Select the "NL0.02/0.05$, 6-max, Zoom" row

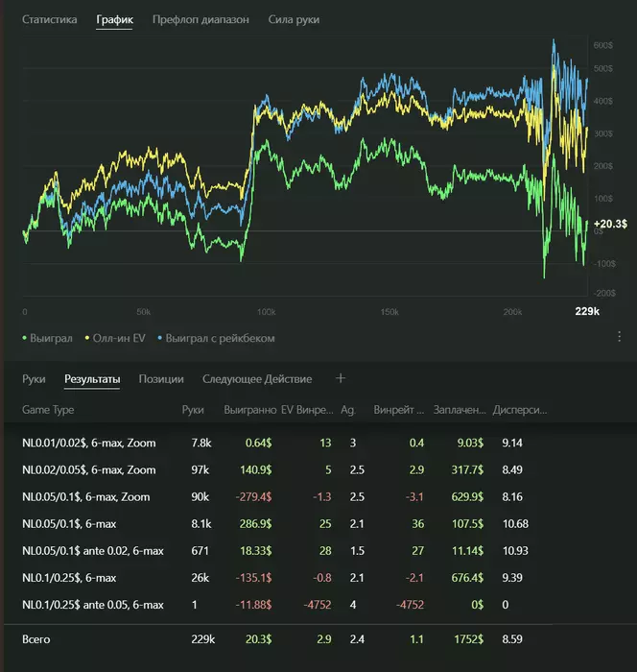(x=88, y=470)
